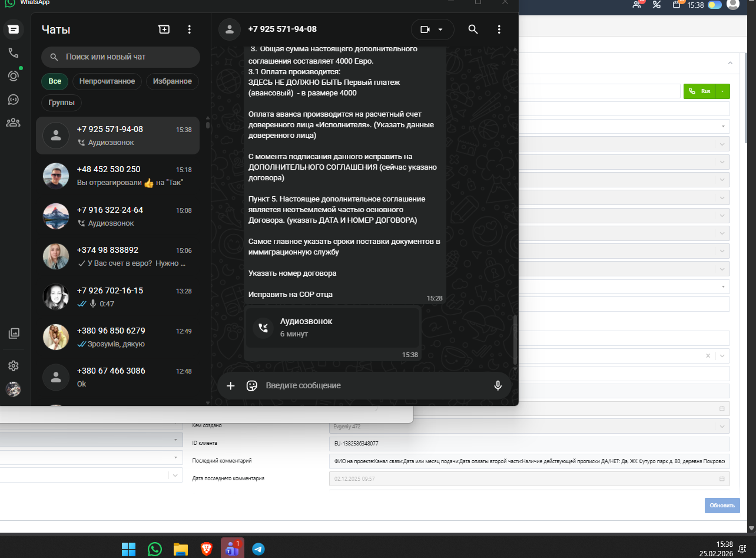Start a video call with +7 925 571-94-08
This screenshot has width=756, height=558.
[425, 29]
